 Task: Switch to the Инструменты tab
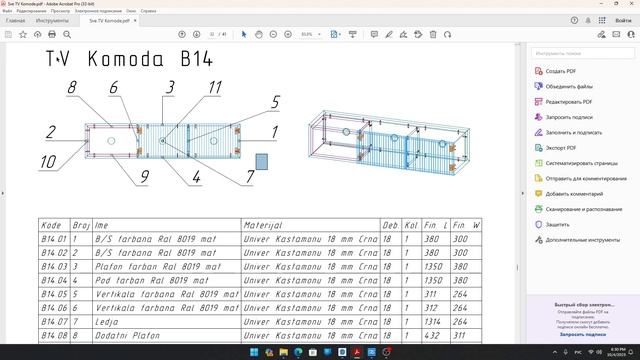[x=52, y=20]
